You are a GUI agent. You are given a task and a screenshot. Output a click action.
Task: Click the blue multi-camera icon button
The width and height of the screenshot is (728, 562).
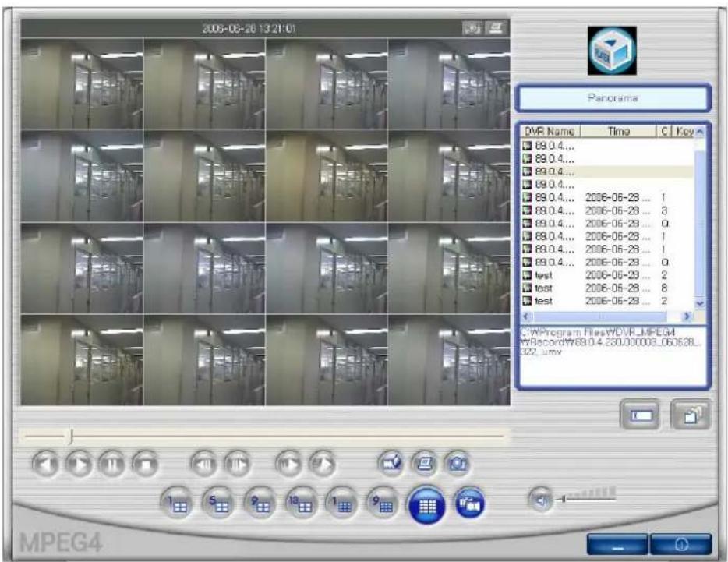[x=470, y=503]
